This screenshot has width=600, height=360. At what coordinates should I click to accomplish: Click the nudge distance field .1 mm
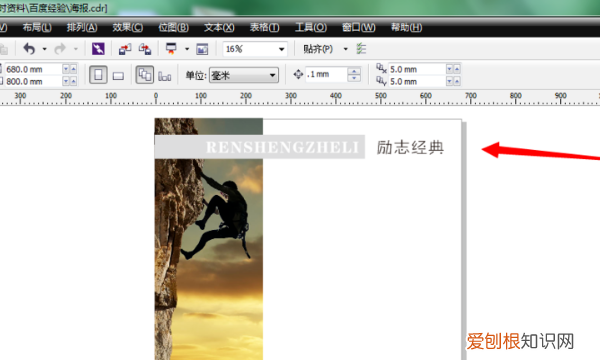point(326,74)
